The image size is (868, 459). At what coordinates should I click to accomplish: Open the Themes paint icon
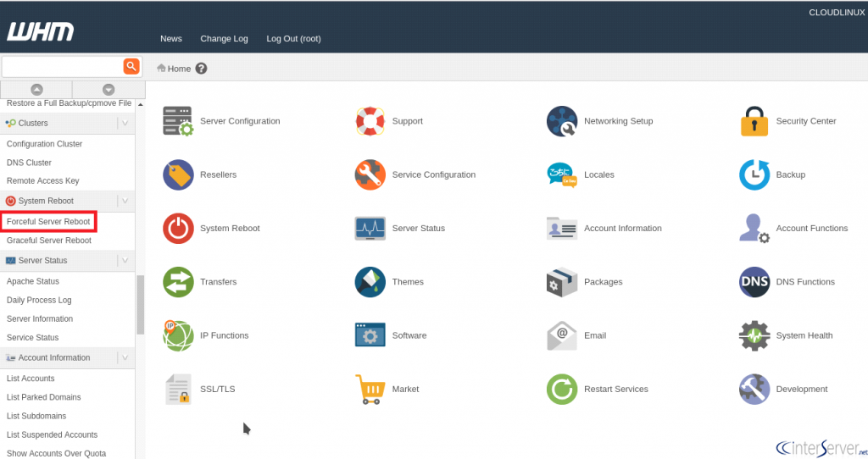pyautogui.click(x=370, y=282)
